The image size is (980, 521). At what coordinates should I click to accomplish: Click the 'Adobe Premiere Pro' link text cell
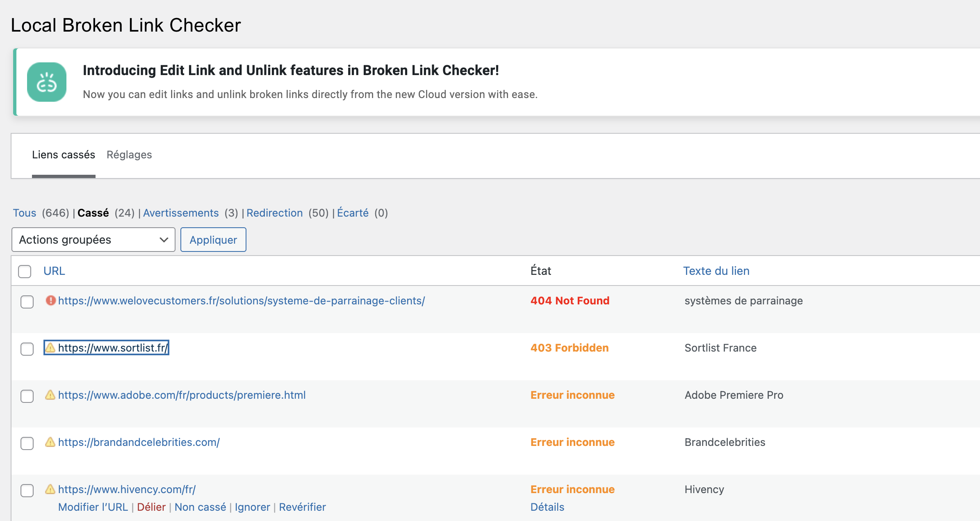pyautogui.click(x=734, y=395)
